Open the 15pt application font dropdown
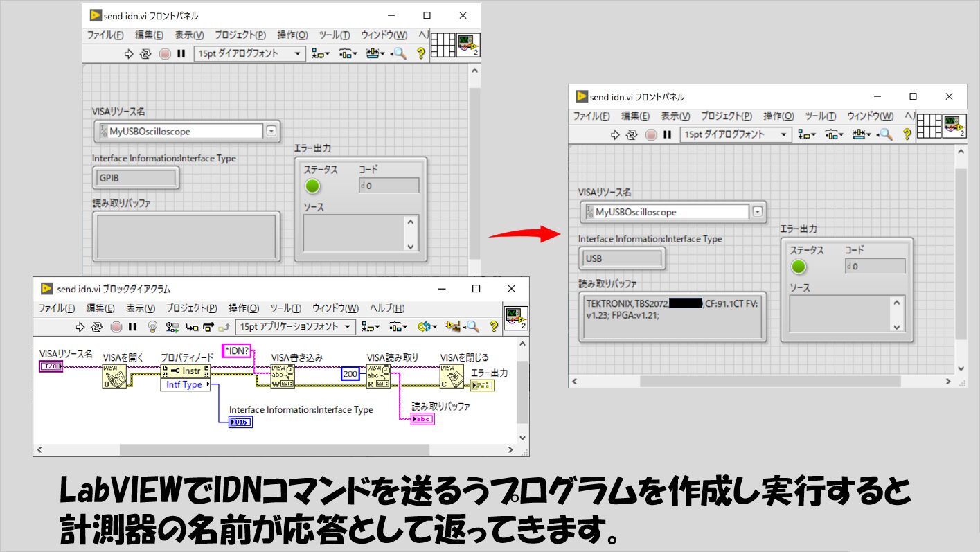The width and height of the screenshot is (980, 552). (296, 327)
